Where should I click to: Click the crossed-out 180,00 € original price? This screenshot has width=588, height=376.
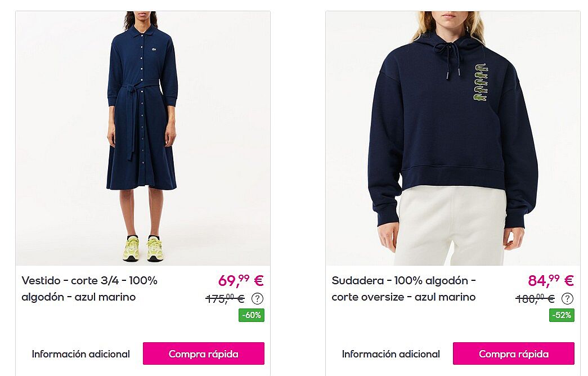click(535, 299)
